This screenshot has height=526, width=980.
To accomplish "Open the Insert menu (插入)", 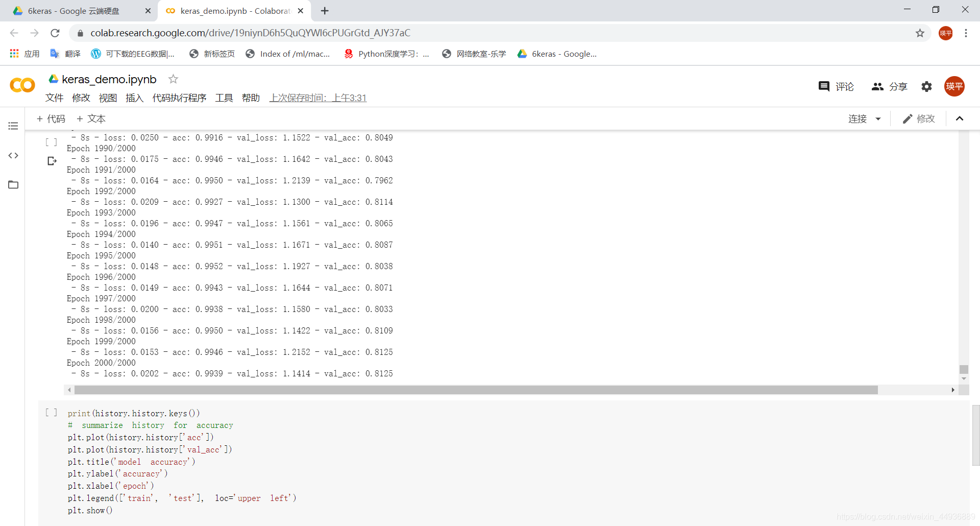I will tap(134, 98).
